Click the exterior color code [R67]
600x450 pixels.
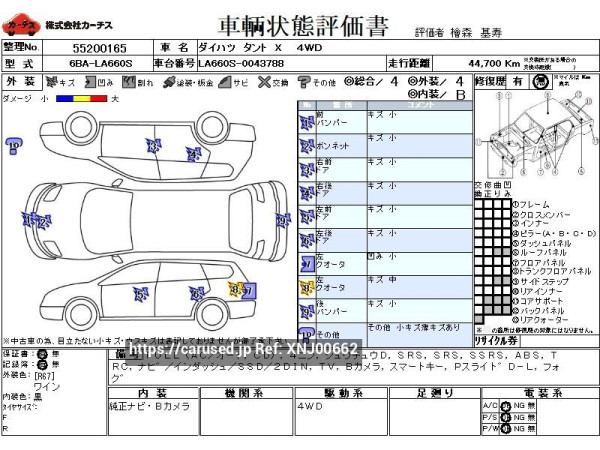pyautogui.click(x=44, y=375)
